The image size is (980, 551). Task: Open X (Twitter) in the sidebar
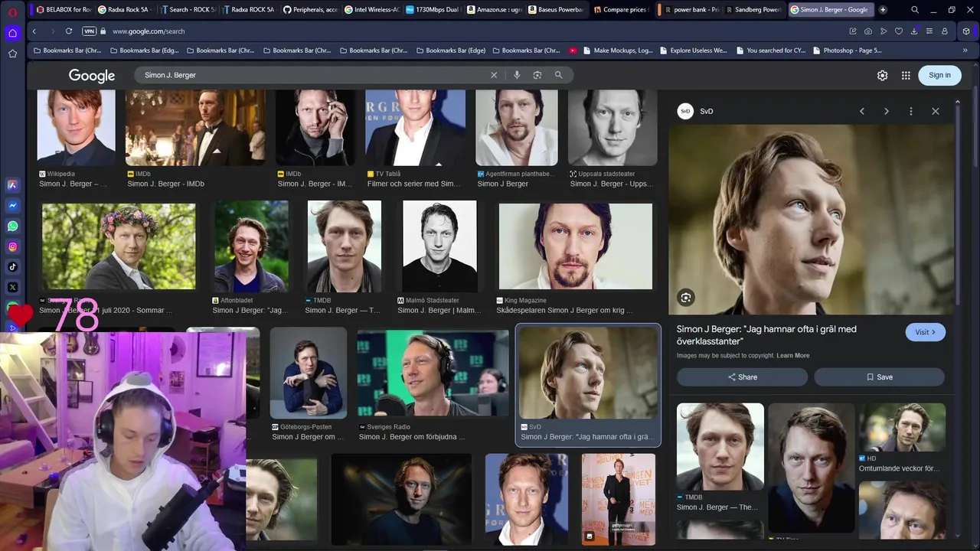click(x=12, y=288)
